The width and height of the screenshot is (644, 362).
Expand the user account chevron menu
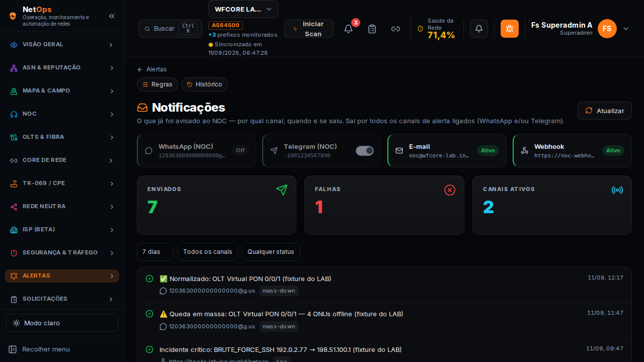point(626,29)
